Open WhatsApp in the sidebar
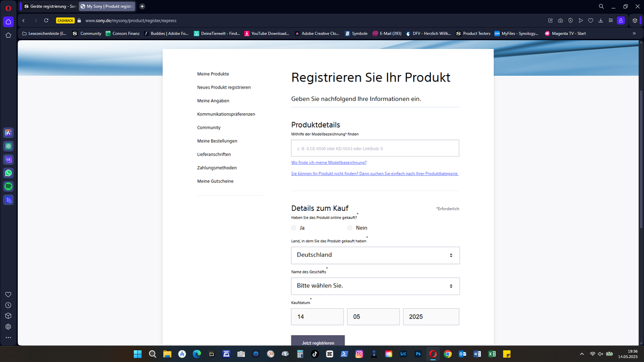 coord(8,173)
